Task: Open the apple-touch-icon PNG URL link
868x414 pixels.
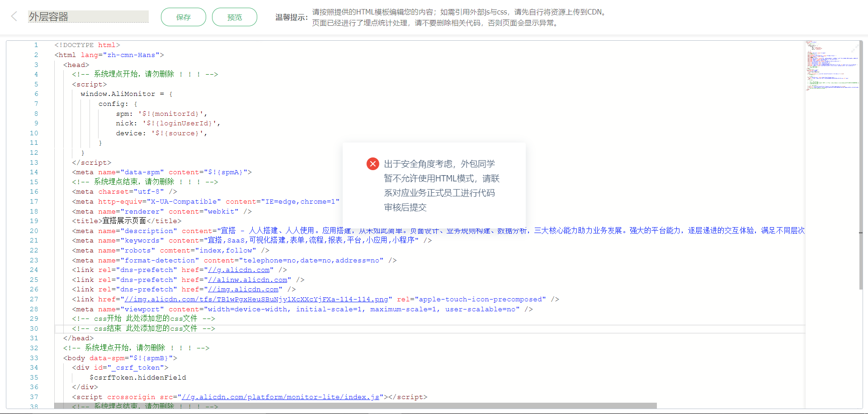Action: (x=256, y=300)
